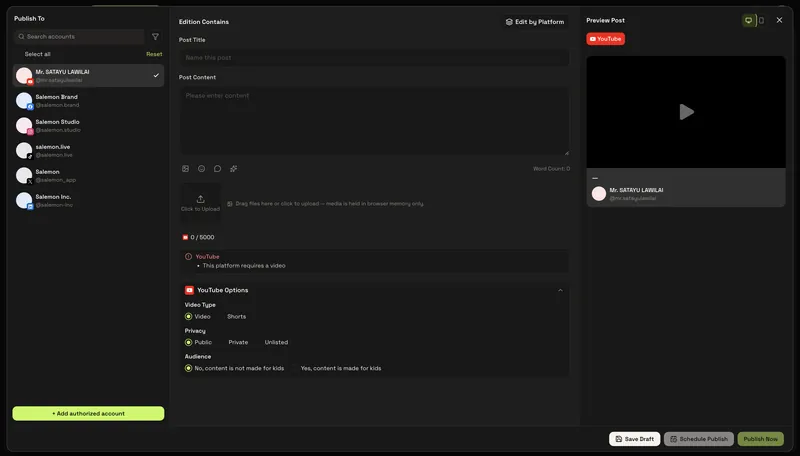800x456 pixels.
Task: Insert media with the image icon
Action: [x=186, y=169]
